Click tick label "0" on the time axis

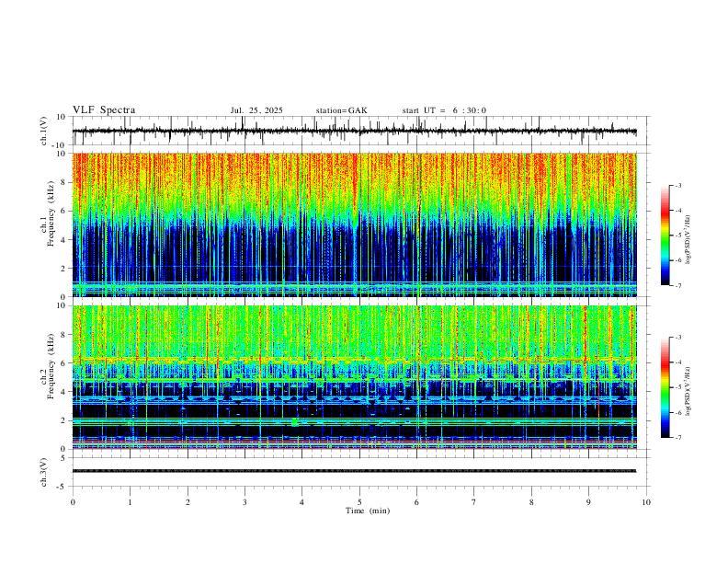coord(73,502)
